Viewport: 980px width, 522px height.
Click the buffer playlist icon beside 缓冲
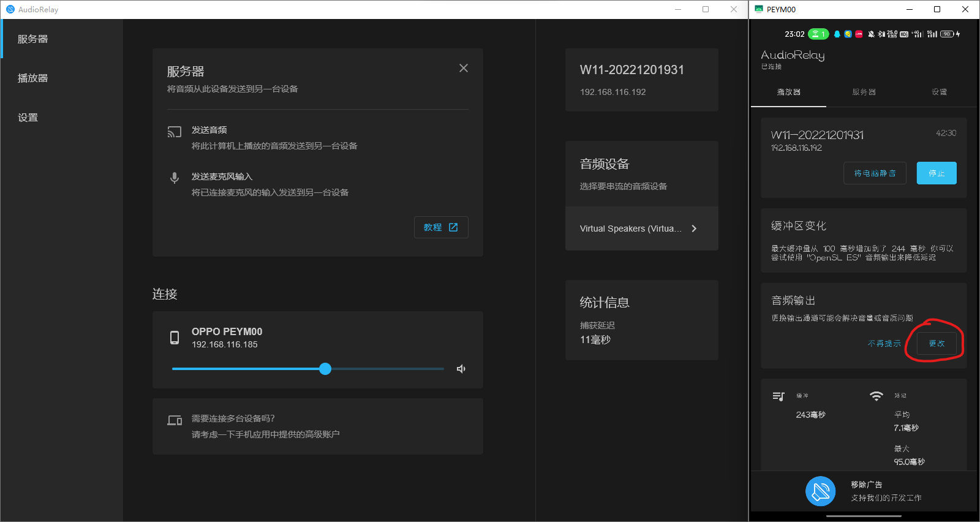click(x=778, y=396)
